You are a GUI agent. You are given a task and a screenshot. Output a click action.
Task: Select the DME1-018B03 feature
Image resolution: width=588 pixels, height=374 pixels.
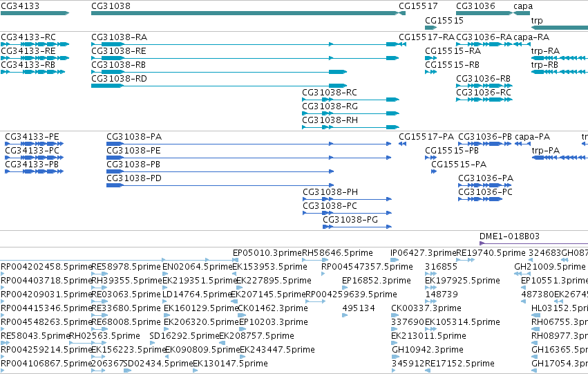tap(509, 236)
